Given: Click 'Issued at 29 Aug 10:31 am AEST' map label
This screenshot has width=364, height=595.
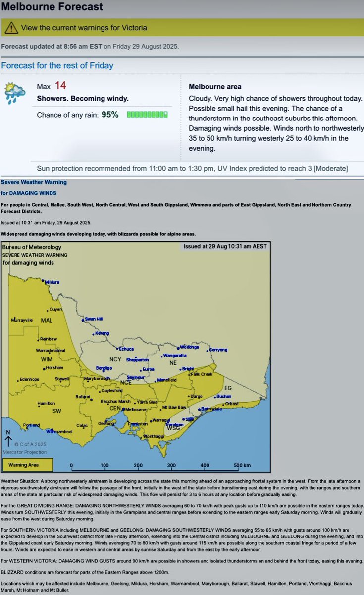Looking at the screenshot, I should click(x=225, y=246).
